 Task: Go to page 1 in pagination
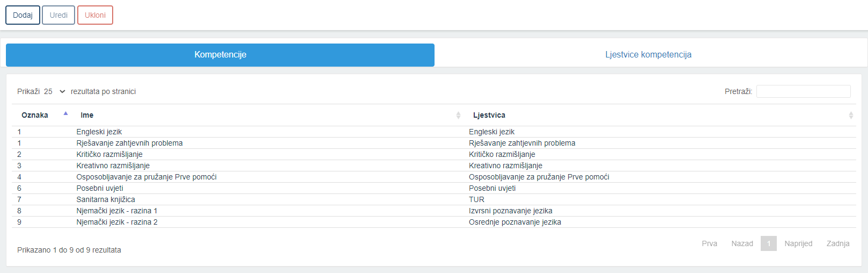point(768,243)
